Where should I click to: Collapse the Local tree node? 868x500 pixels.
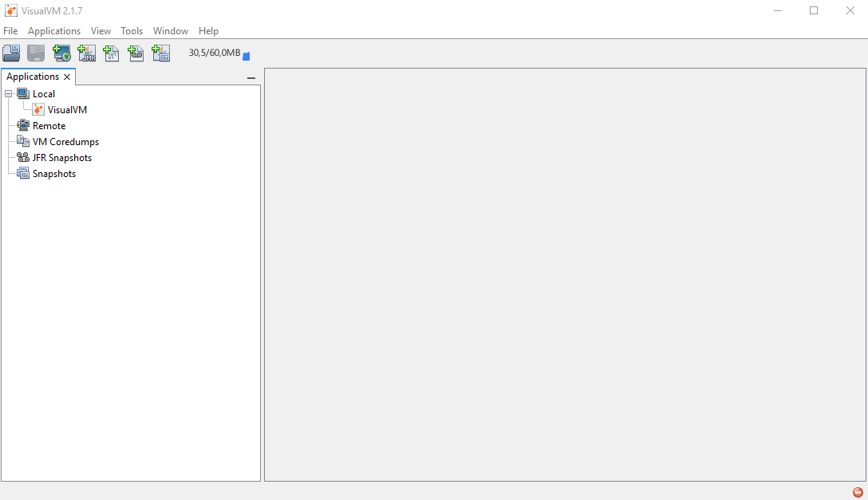point(9,94)
